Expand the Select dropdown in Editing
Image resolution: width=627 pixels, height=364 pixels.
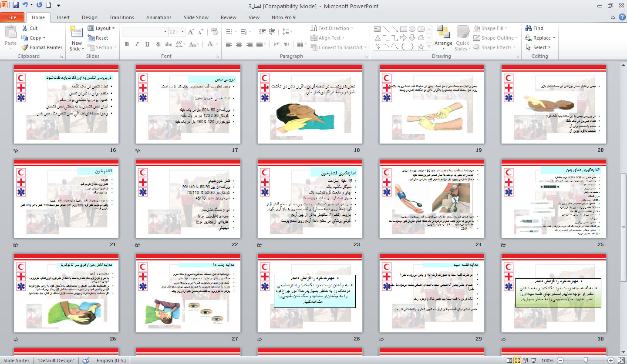click(x=538, y=47)
